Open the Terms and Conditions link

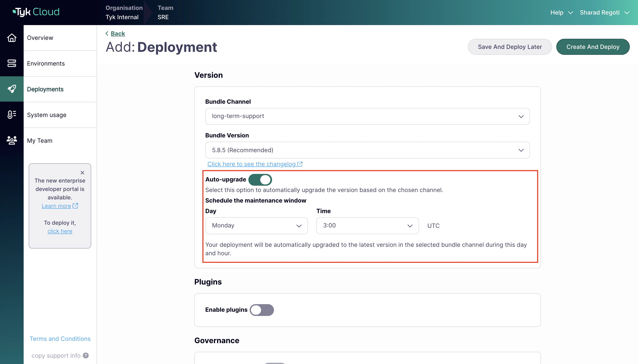(x=60, y=338)
